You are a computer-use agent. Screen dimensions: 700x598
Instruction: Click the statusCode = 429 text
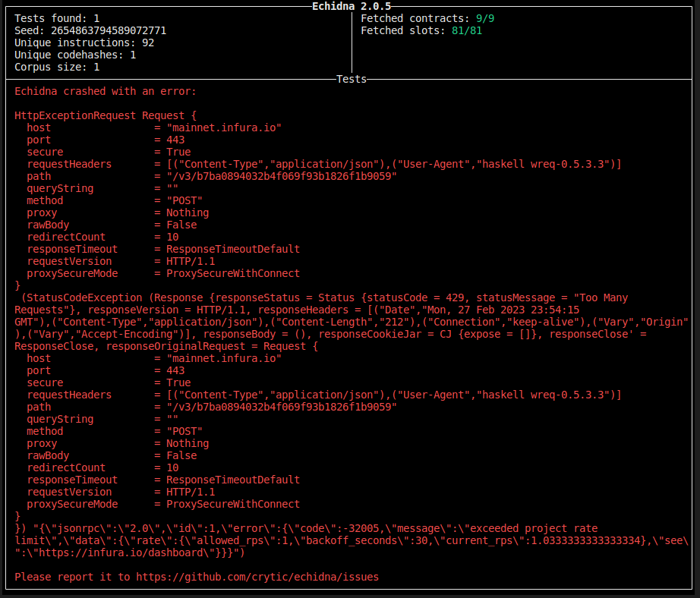point(415,297)
